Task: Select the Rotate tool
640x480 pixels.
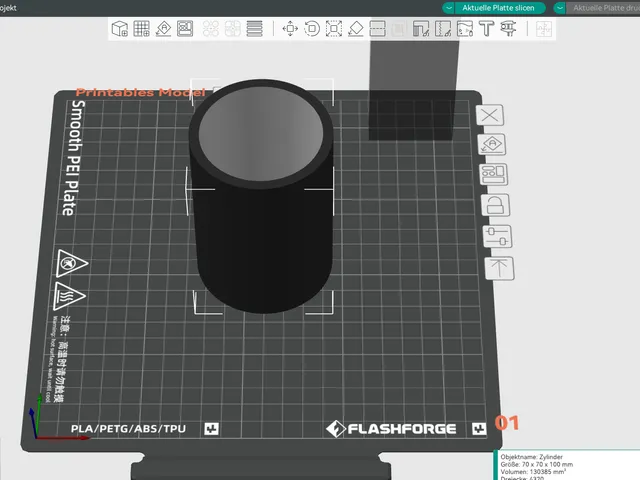Action: coord(312,29)
